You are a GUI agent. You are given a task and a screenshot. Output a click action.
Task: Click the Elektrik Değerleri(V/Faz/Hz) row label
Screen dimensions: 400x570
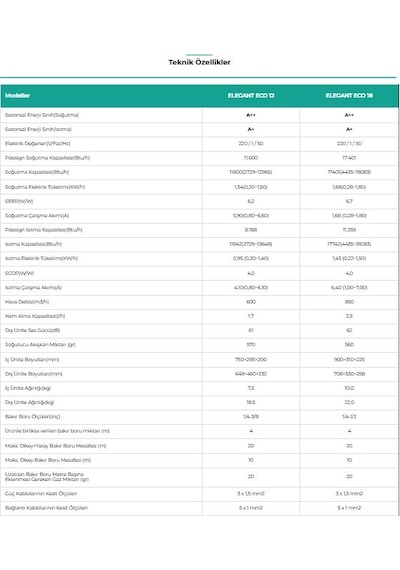pyautogui.click(x=37, y=143)
